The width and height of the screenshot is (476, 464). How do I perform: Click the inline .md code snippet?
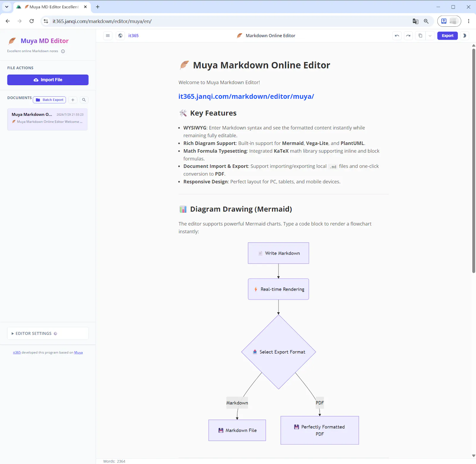pos(333,167)
